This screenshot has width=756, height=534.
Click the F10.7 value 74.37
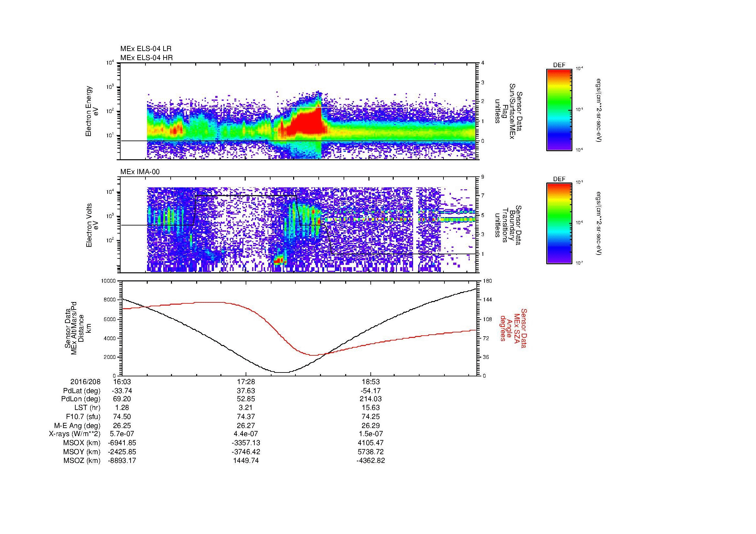coord(246,416)
